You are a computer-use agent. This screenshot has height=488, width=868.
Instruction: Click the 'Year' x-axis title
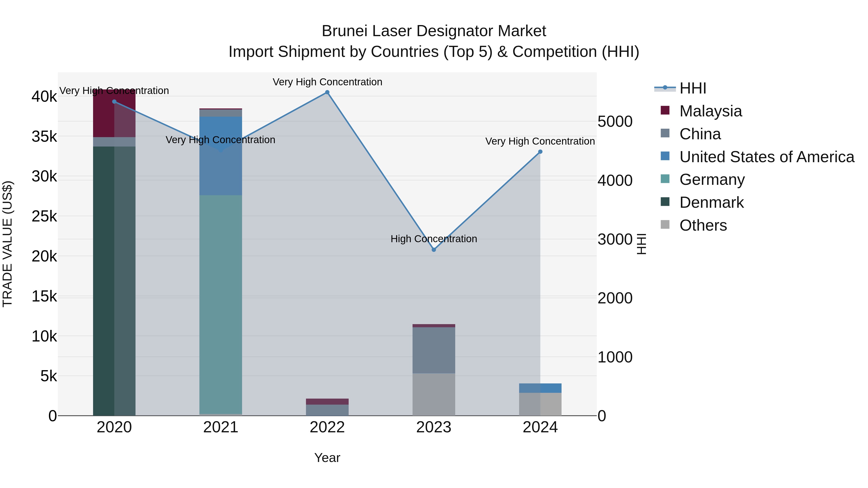pos(327,458)
